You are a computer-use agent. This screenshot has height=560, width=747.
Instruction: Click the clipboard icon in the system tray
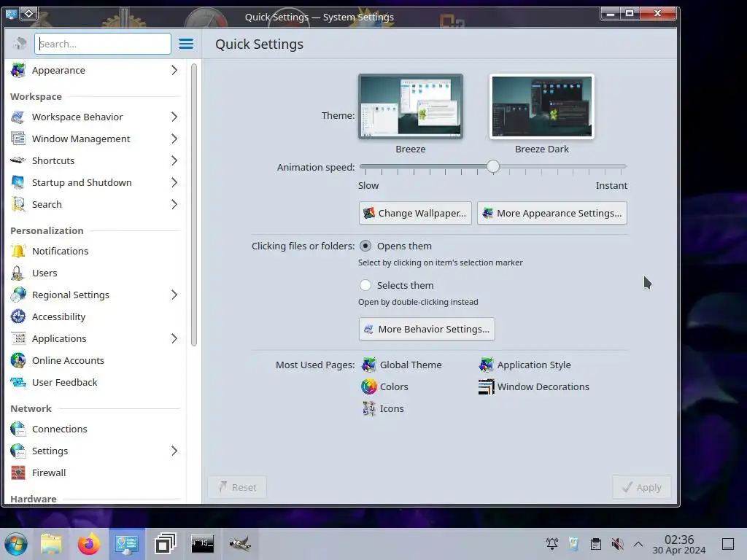595,544
